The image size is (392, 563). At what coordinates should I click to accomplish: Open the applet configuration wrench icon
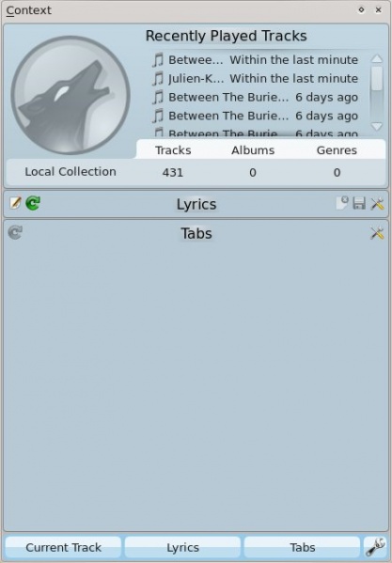pos(375,547)
